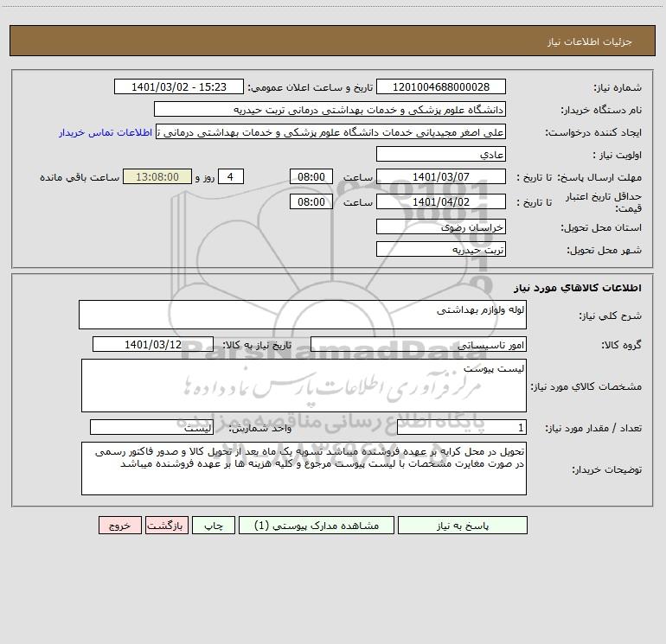Screen dimensions: 666x644
Task: Click response deadline time 08:00 field
Action: [311, 176]
